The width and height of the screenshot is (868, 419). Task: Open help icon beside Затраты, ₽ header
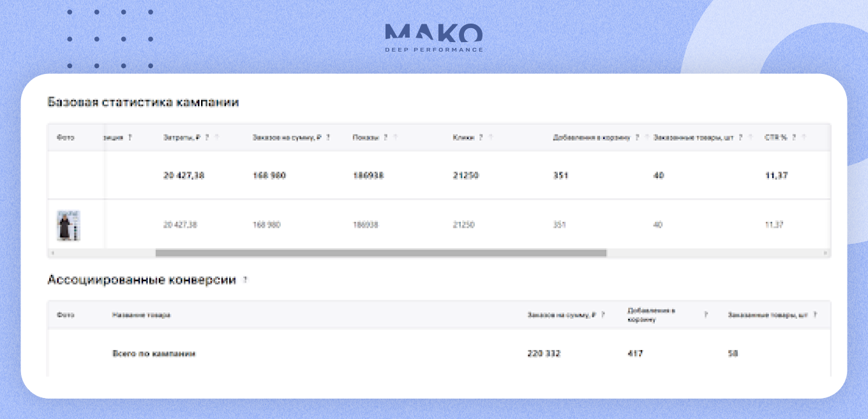click(207, 137)
